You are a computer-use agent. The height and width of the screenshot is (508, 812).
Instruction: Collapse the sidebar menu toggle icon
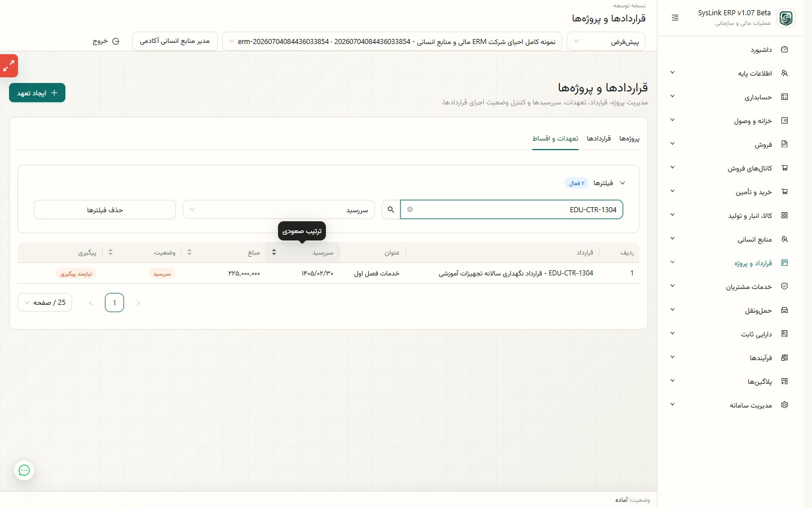point(675,18)
